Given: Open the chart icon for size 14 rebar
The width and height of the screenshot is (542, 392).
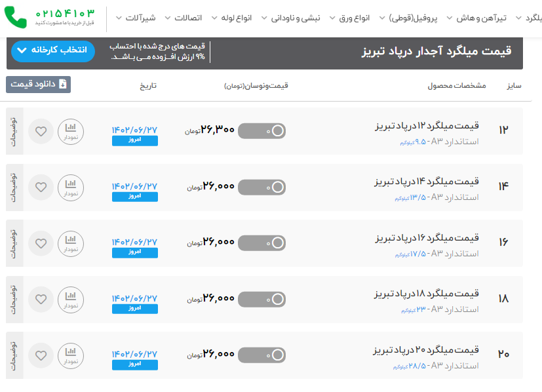Looking at the screenshot, I should click(71, 187).
